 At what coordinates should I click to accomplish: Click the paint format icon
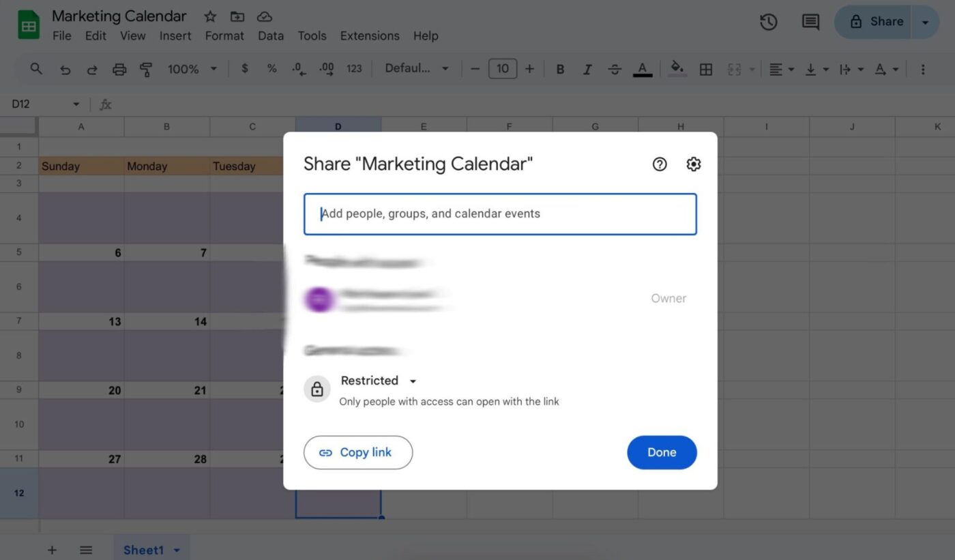click(146, 69)
